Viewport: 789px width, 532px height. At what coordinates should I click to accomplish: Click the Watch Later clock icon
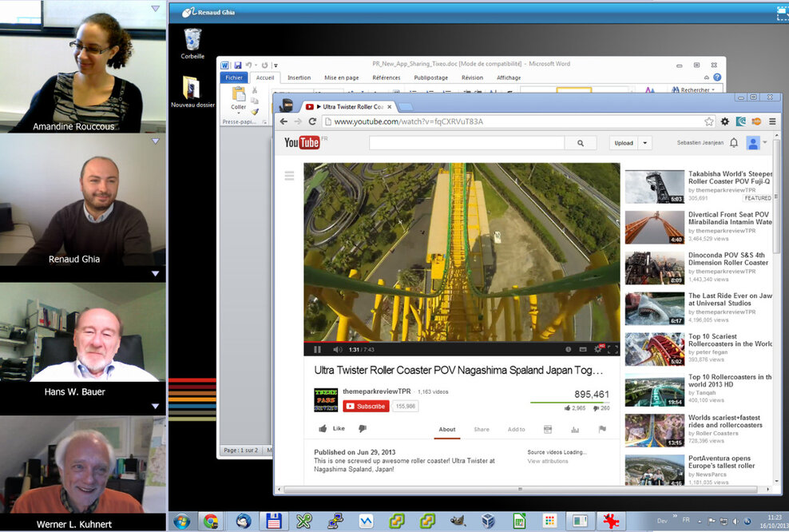click(x=569, y=349)
